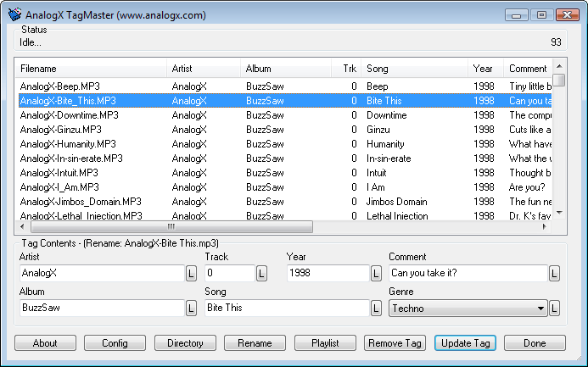
Task: Select the AnalogX-Downtime.MP3 row
Action: pyautogui.click(x=285, y=115)
